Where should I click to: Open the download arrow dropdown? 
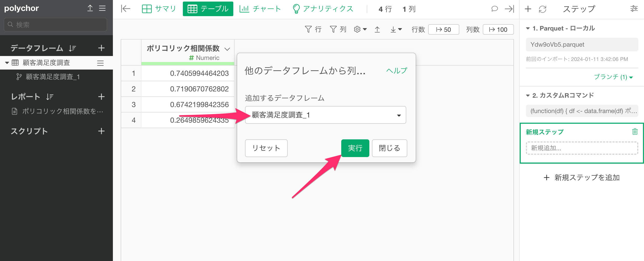pos(396,29)
